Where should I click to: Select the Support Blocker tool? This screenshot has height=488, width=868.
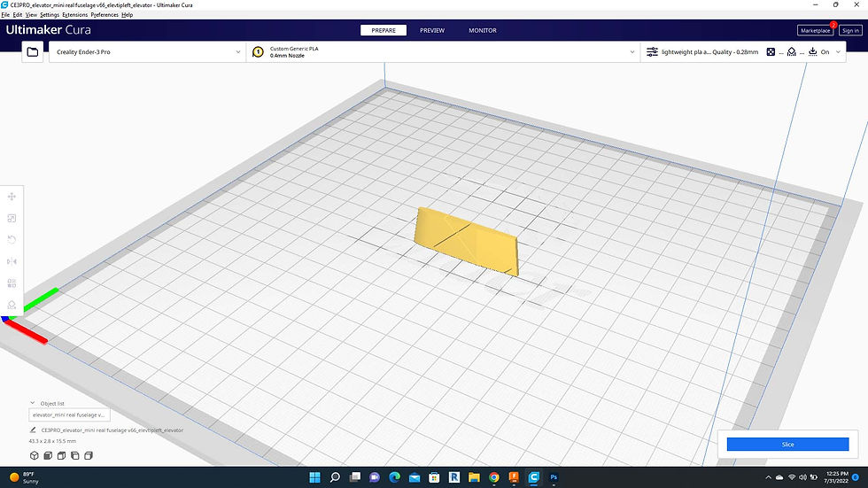(12, 305)
